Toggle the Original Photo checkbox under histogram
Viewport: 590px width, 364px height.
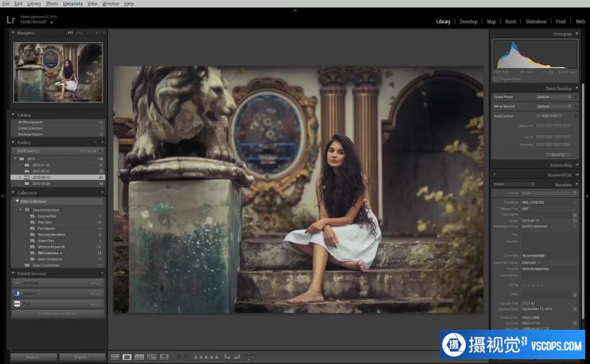click(x=496, y=79)
